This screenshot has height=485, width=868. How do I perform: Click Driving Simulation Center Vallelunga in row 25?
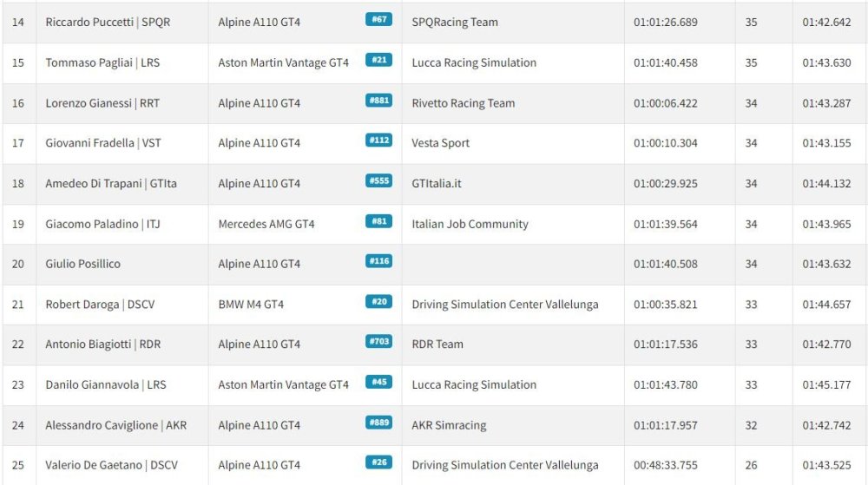click(505, 465)
